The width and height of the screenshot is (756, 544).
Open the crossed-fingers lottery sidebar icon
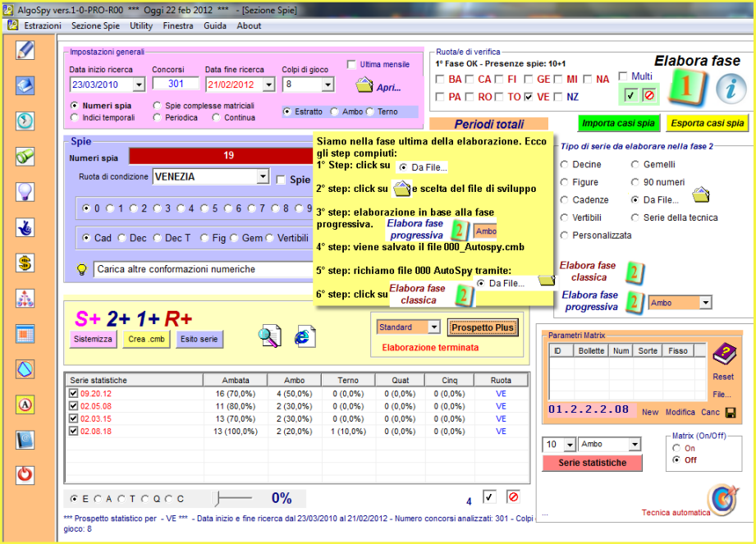[x=25, y=227]
